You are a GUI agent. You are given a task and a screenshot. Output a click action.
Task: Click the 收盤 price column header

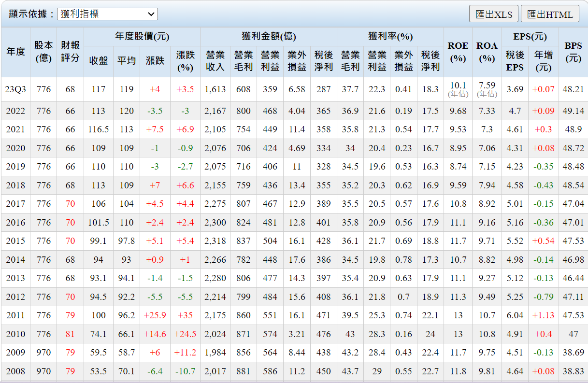tap(99, 61)
